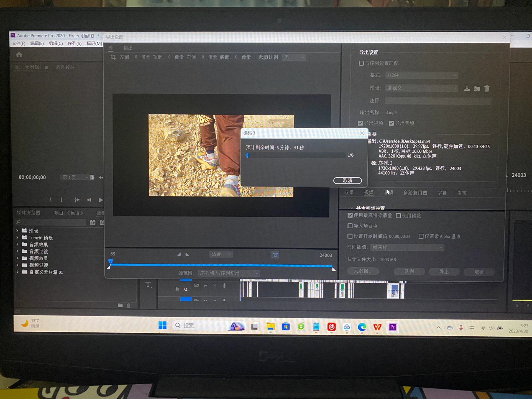532x399 pixels.
Task: Open the 文件(F) menu
Action: [x=19, y=44]
